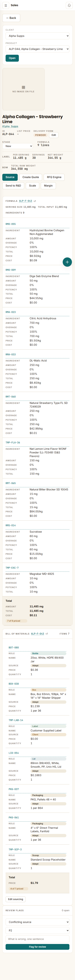Viewport: 75px width, 980px height.
Task: Click the green plus floating button
Action: coord(67,262)
